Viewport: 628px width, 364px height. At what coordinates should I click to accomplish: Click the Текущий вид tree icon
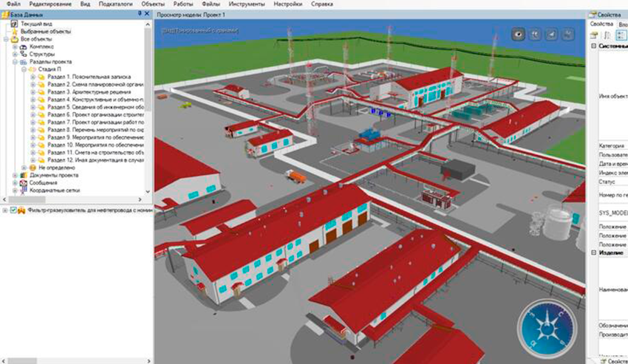[14, 24]
